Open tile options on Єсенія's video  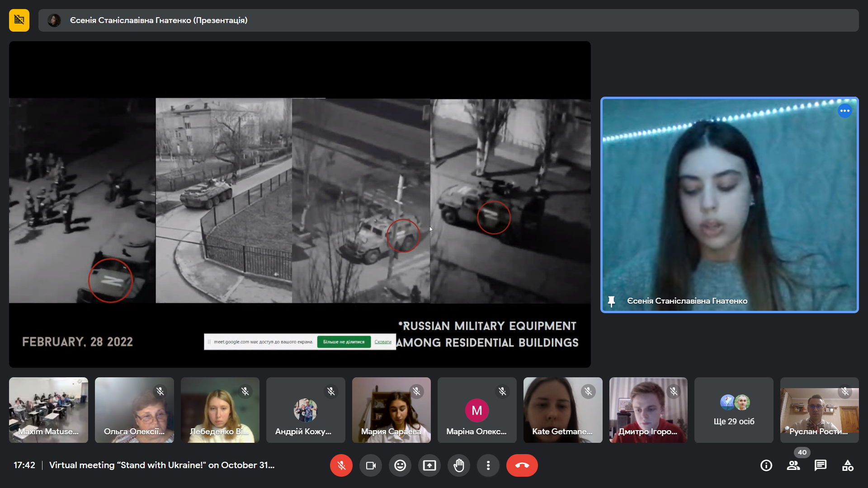(844, 111)
